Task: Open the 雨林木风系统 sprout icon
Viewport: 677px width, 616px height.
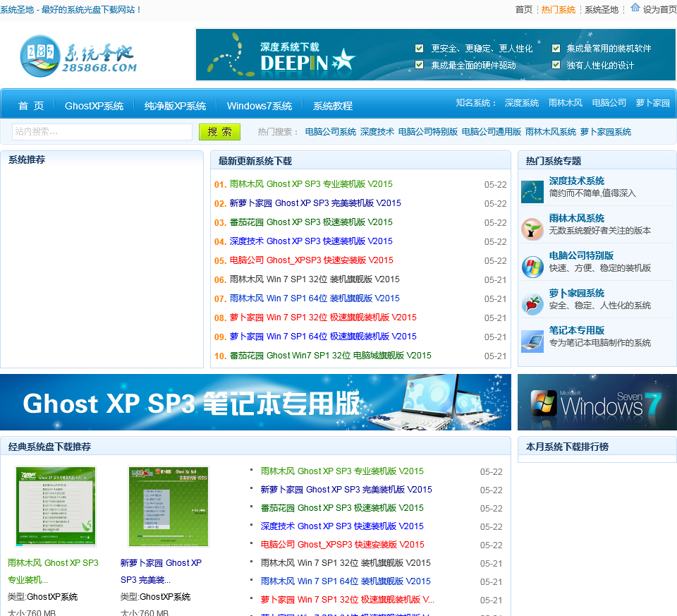Action: 532,229
